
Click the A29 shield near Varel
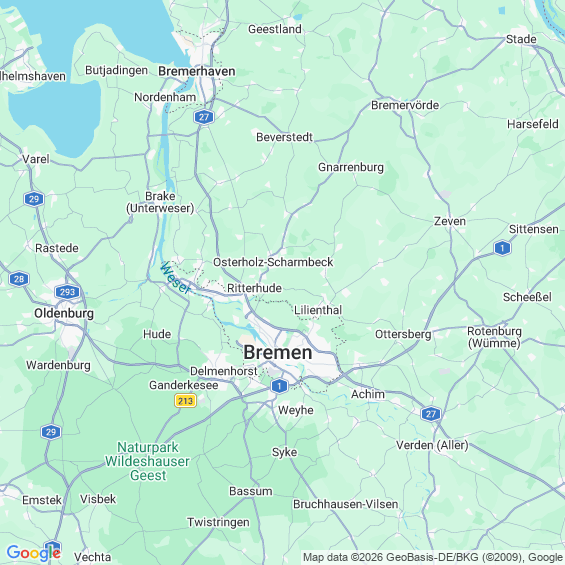[34, 199]
